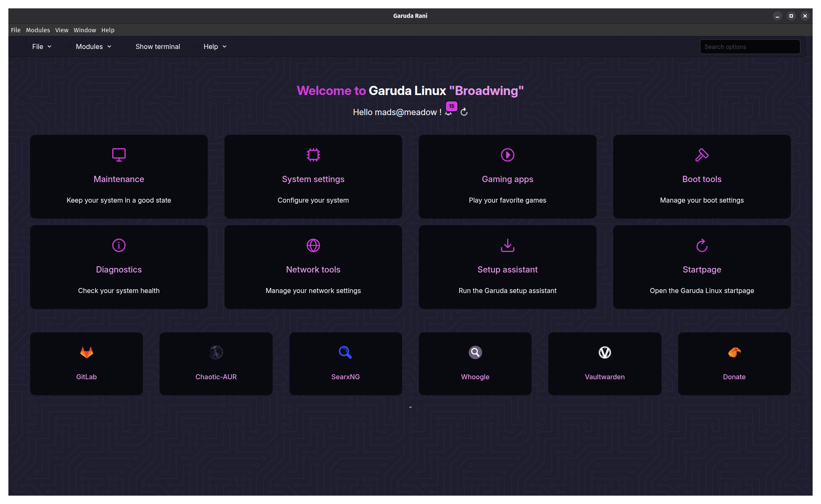Viewport: 821px width, 504px height.
Task: Click the Garuda Rani window title
Action: tap(410, 16)
